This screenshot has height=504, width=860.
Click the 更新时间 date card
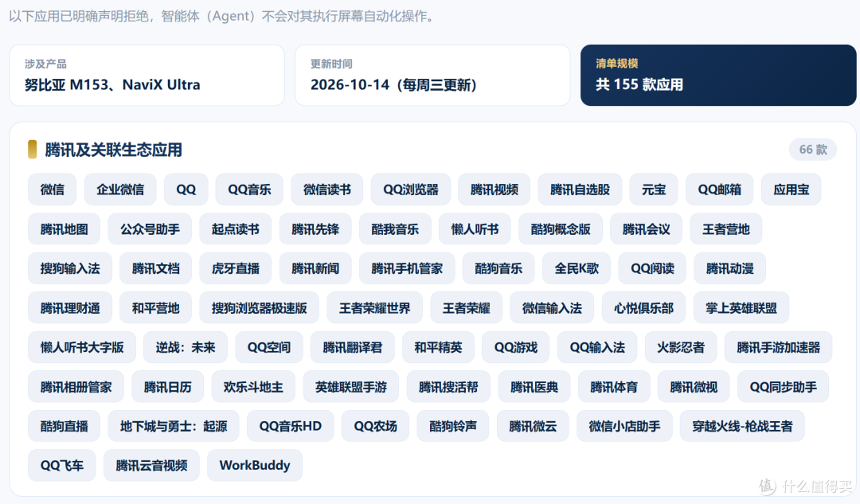tap(432, 75)
